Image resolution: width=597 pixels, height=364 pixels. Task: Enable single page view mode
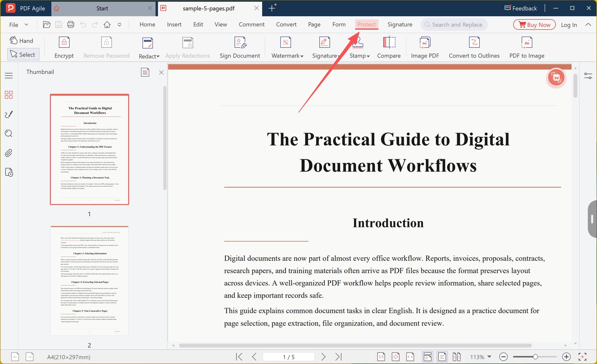[x=442, y=357]
